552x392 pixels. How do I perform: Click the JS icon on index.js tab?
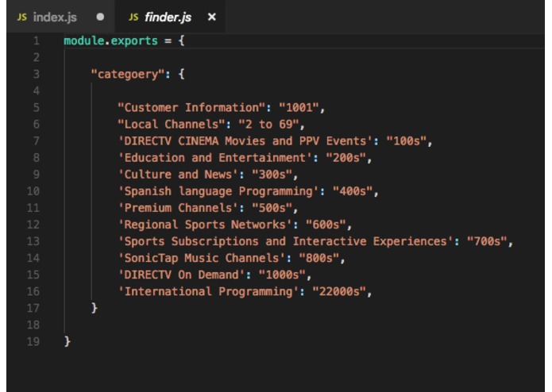point(21,17)
